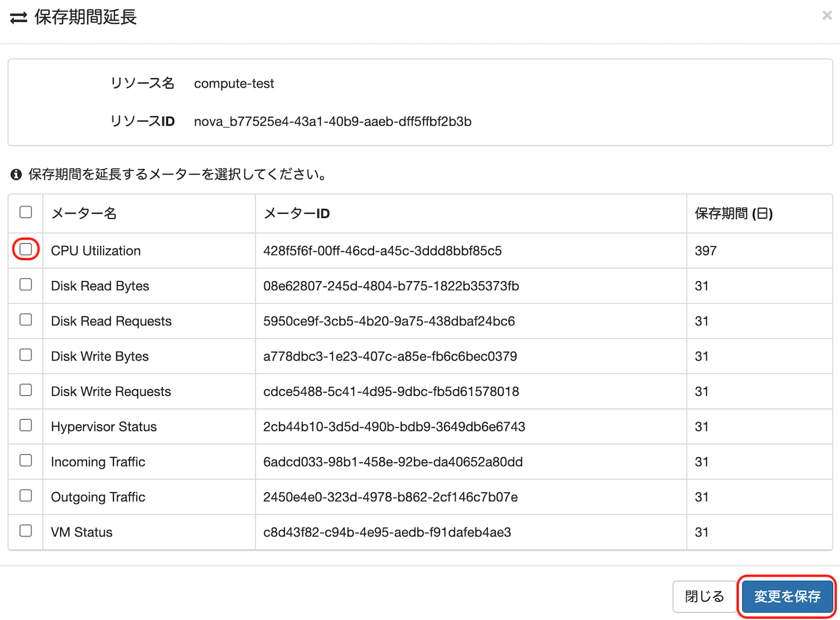Click the CPU Utilization meter ID cell
This screenshot has width=840, height=620.
pyautogui.click(x=382, y=251)
